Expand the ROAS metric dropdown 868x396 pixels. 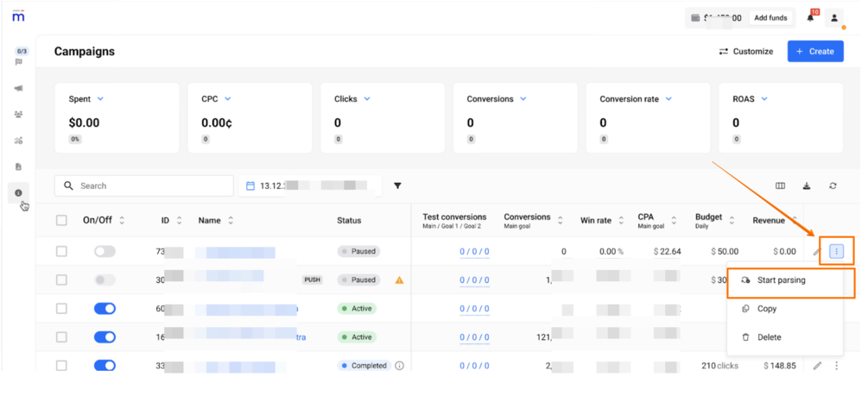point(764,99)
